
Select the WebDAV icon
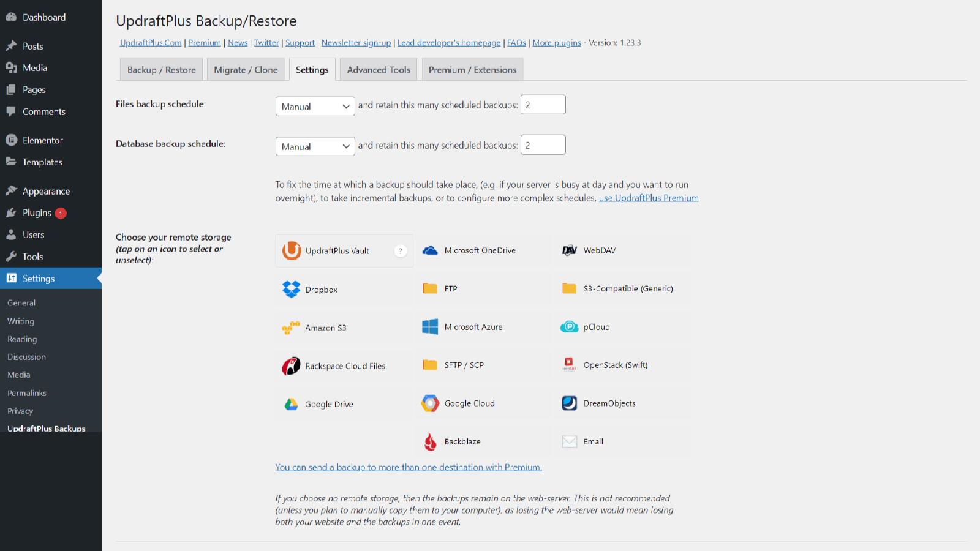click(570, 250)
